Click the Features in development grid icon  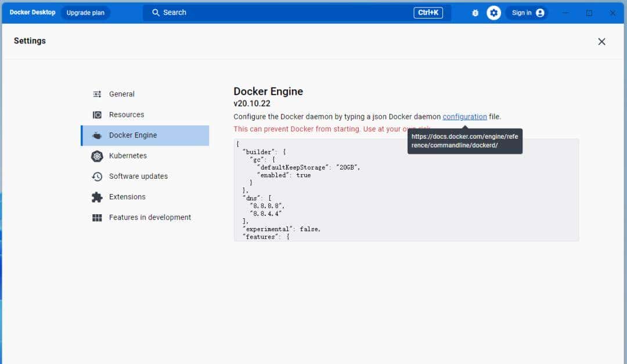pyautogui.click(x=96, y=217)
